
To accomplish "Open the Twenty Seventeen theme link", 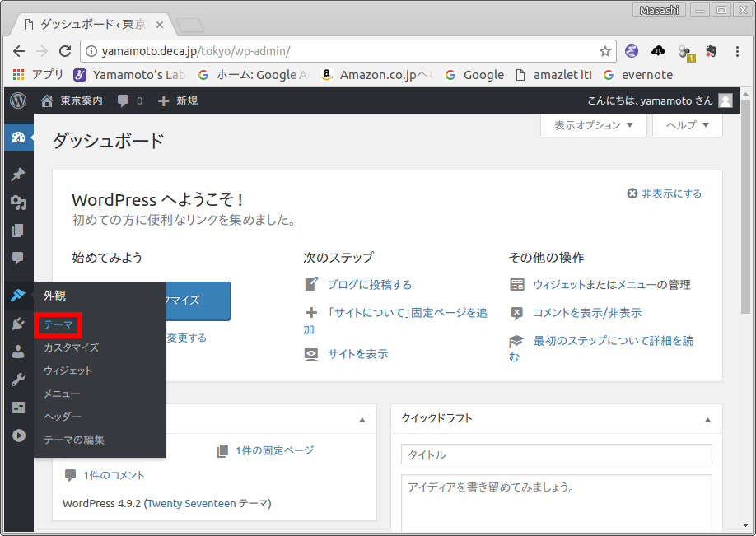I will pyautogui.click(x=191, y=503).
